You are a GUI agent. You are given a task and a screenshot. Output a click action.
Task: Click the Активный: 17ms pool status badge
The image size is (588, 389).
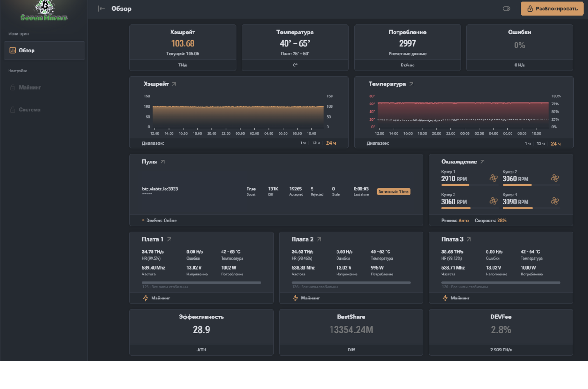click(x=394, y=192)
